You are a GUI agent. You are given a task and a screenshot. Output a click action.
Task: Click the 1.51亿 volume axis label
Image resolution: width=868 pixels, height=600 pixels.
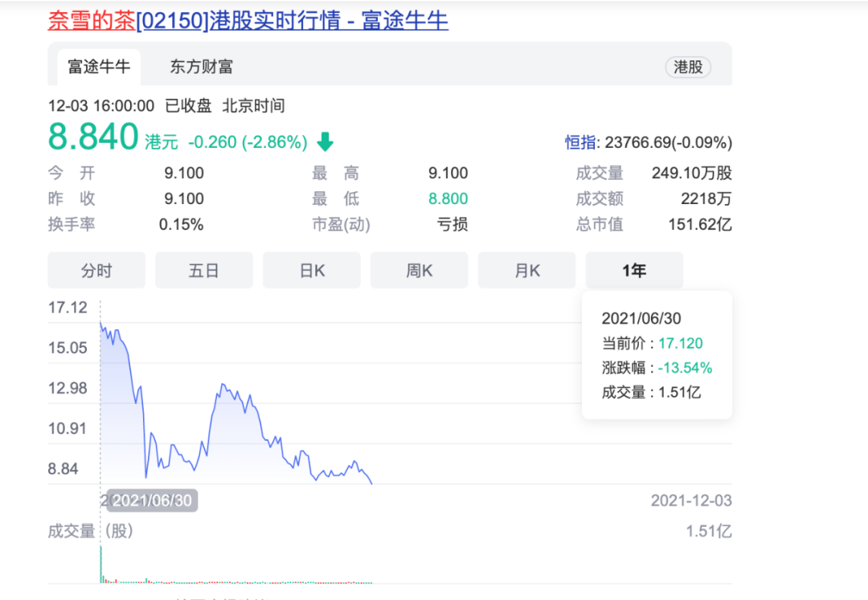pyautogui.click(x=709, y=532)
